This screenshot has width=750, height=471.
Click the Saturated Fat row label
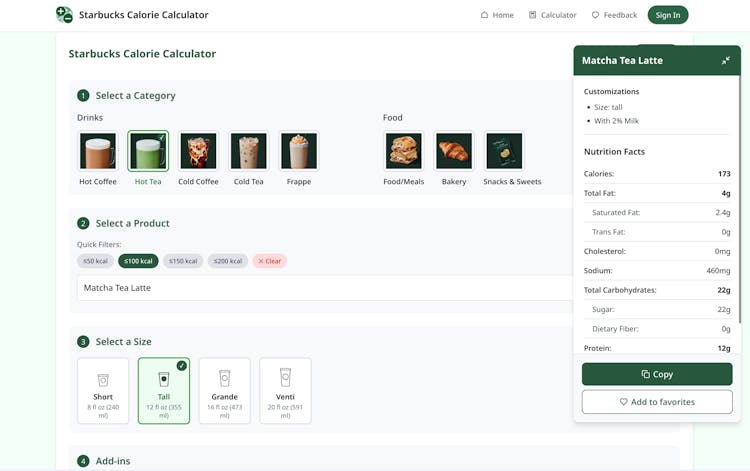pyautogui.click(x=616, y=213)
